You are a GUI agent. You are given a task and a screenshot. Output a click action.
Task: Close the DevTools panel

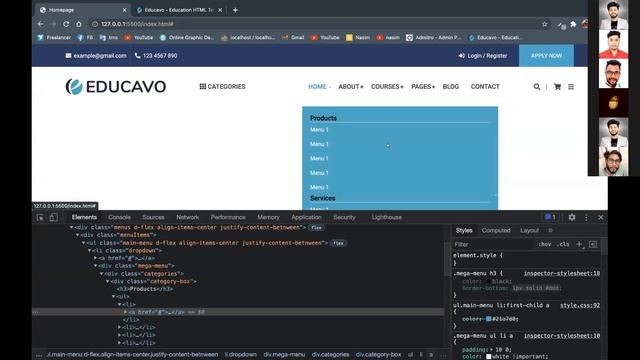(600, 218)
